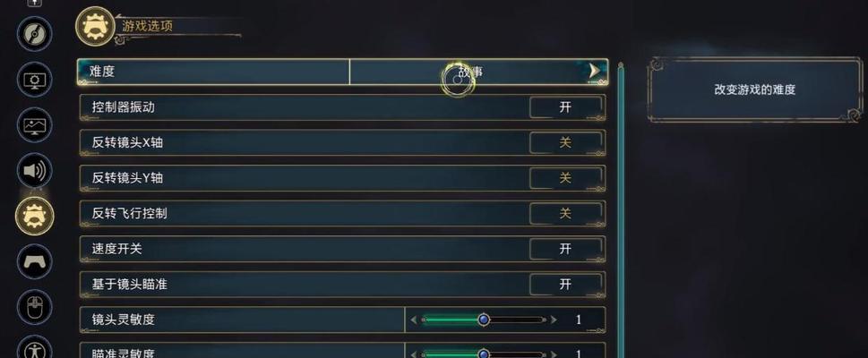The width and height of the screenshot is (868, 358).
Task: Decrease 镜头灵敏度 with left arrow
Action: coord(414,320)
